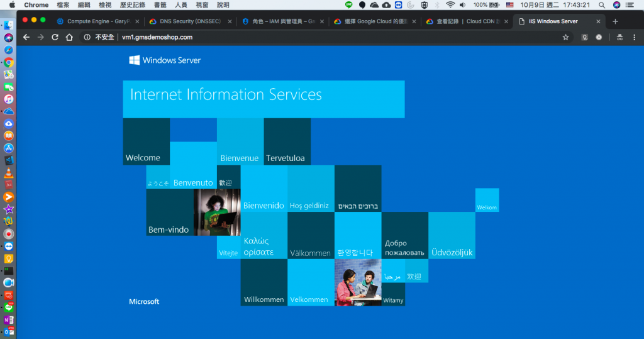
Task: Click the Willkommen tile
Action: click(x=264, y=282)
